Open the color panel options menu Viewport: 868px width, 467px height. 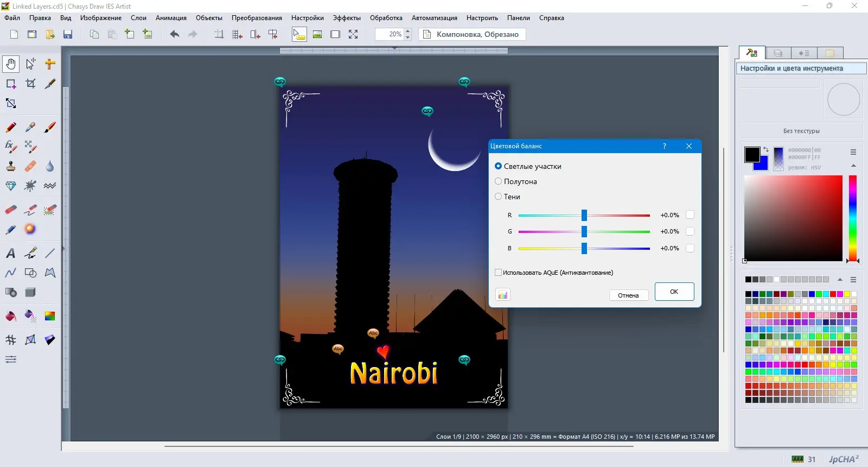tap(853, 152)
